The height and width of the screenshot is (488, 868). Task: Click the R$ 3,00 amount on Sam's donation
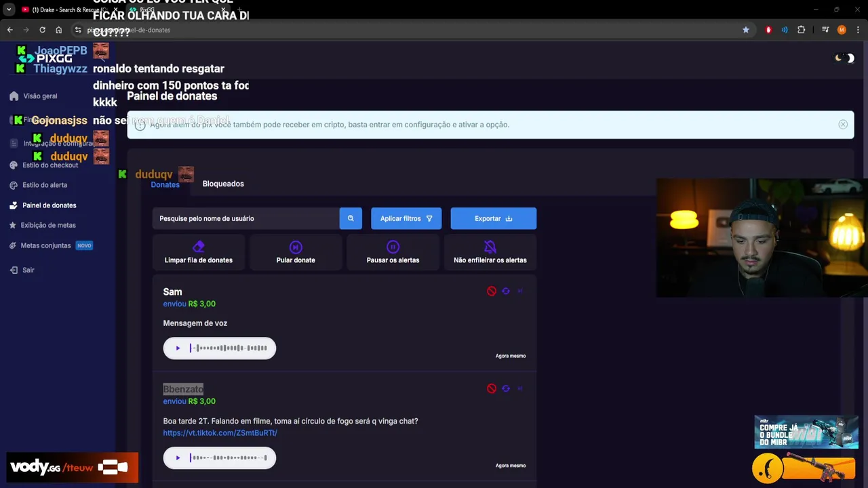[202, 304]
